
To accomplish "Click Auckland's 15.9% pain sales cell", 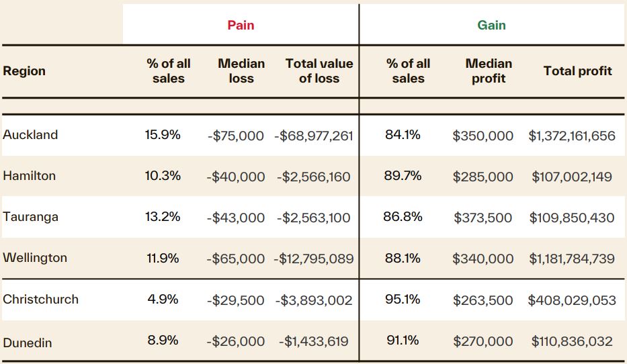I will tap(163, 135).
